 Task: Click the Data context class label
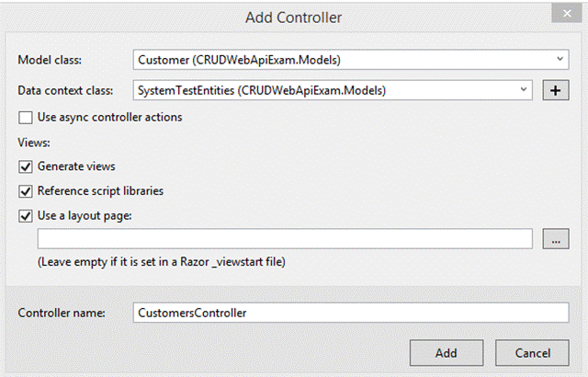point(63,90)
